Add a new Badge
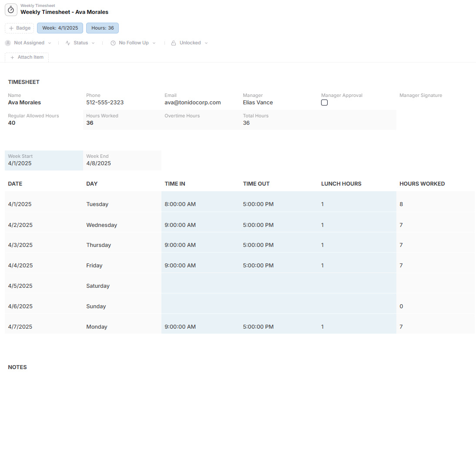Viewport: 476px width, 473px height. 20,28
